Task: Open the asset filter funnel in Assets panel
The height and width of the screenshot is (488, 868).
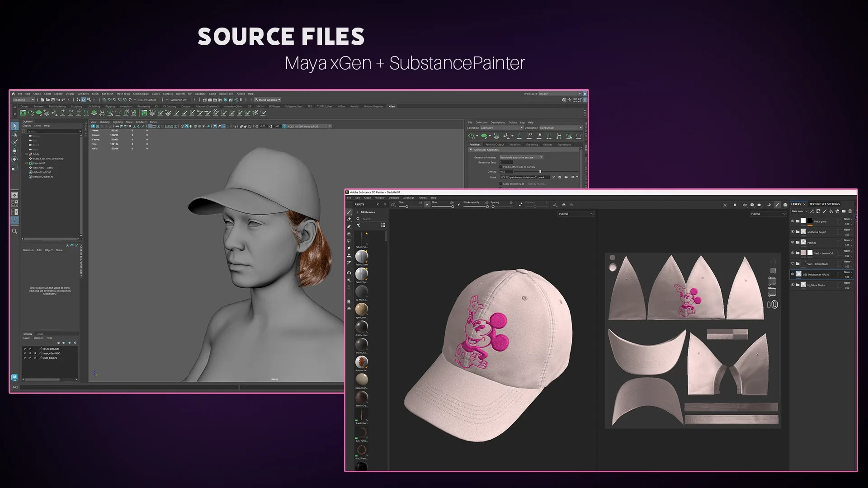Action: [x=359, y=225]
